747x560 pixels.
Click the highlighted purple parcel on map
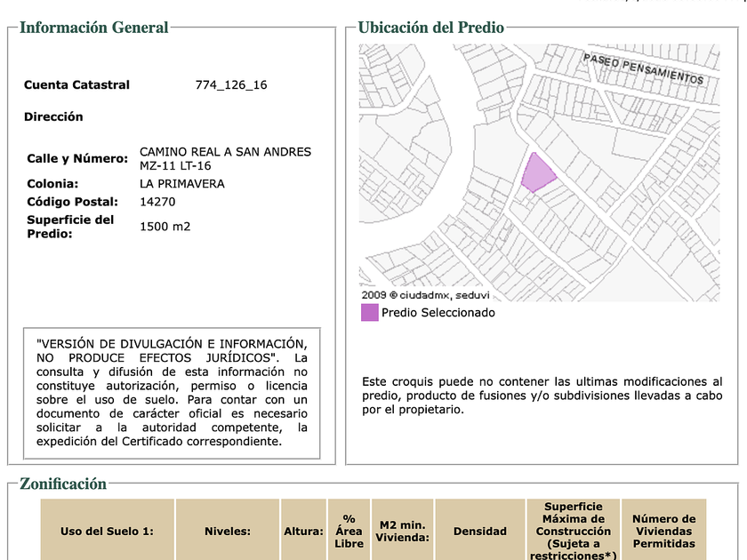click(x=537, y=174)
